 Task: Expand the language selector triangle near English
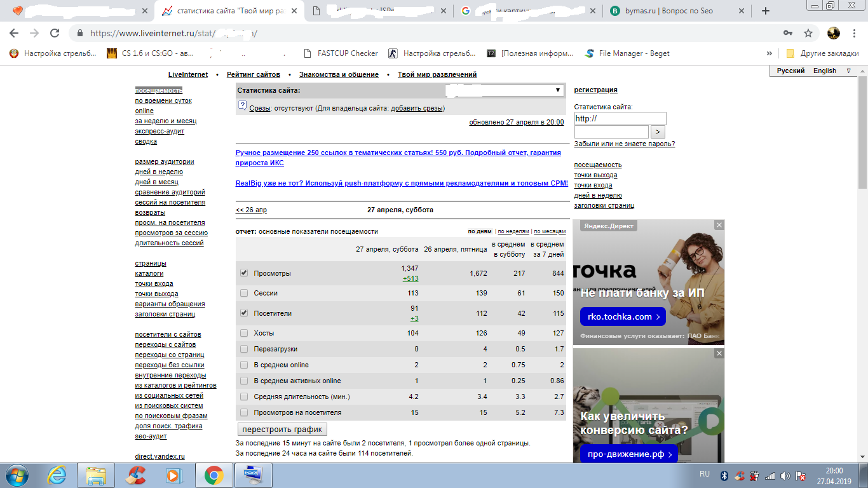click(849, 71)
